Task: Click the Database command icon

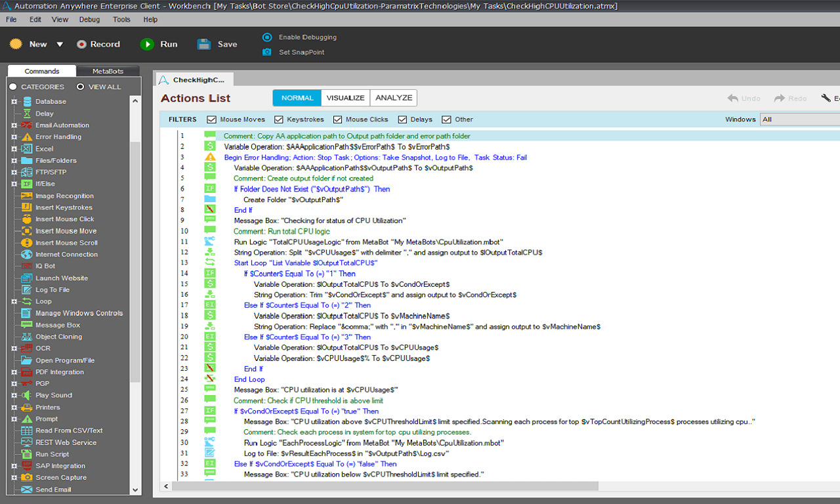Action: (x=27, y=102)
